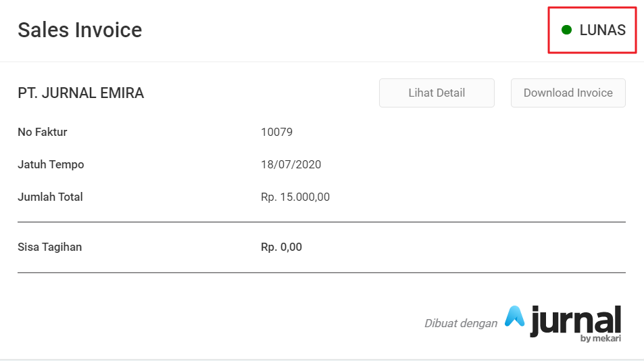Click the PT. JURNAL EMIRA company name
The width and height of the screenshot is (644, 361).
(81, 93)
